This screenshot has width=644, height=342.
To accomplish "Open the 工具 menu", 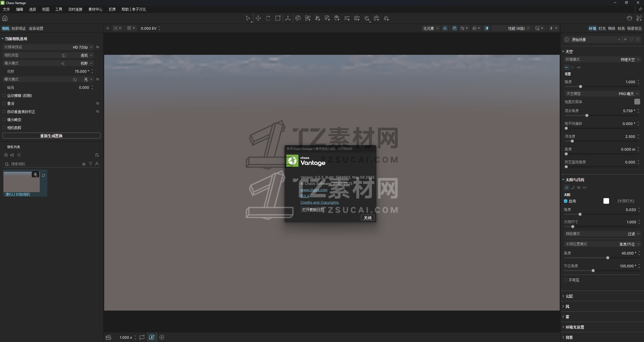I will pyautogui.click(x=58, y=9).
